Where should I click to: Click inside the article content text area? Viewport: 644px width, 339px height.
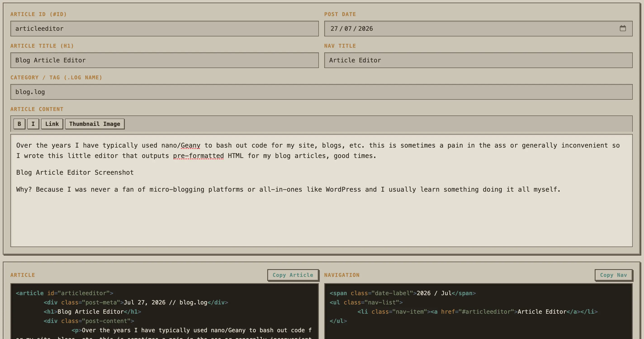pyautogui.click(x=322, y=191)
